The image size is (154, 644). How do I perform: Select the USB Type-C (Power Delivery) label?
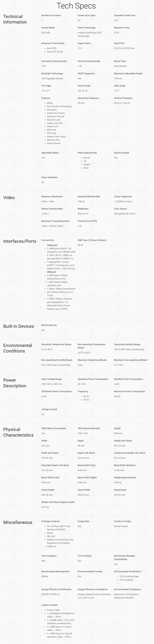[92, 240]
